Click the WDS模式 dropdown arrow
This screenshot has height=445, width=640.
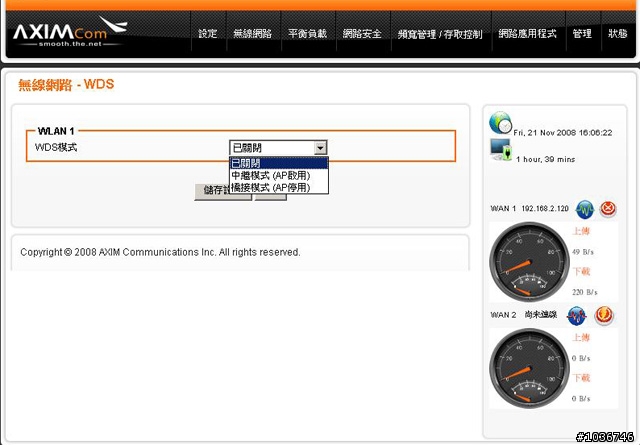coord(320,147)
